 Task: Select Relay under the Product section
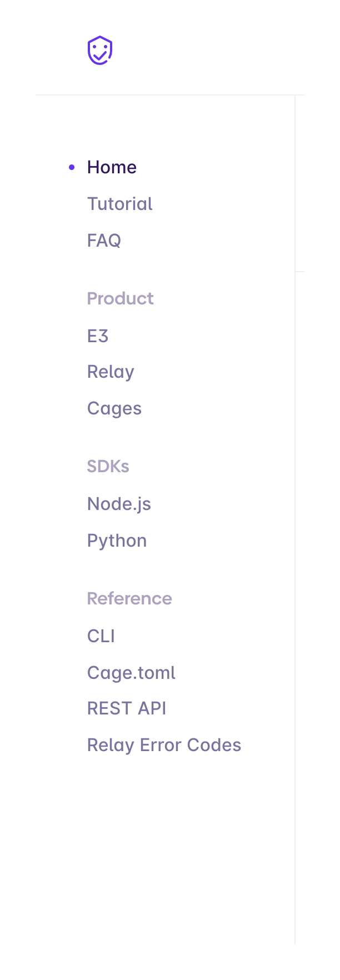(x=111, y=372)
